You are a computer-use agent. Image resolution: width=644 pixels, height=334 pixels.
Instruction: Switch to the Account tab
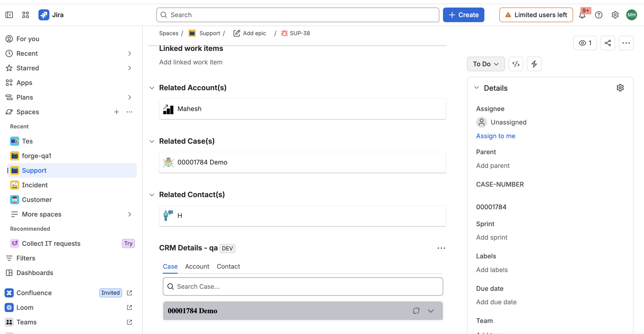click(x=197, y=267)
